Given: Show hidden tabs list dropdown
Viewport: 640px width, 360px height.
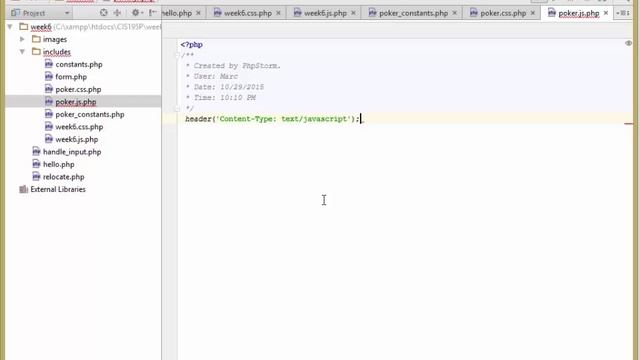Looking at the screenshot, I should click(x=622, y=13).
